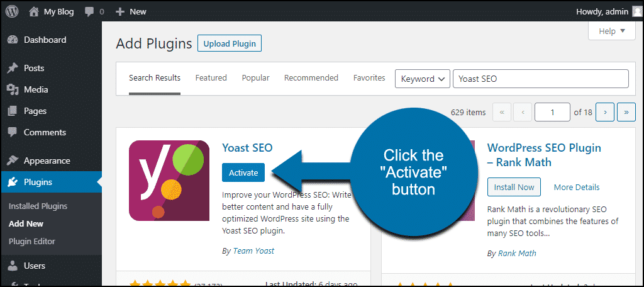Switch to the Featured tab

click(x=211, y=77)
